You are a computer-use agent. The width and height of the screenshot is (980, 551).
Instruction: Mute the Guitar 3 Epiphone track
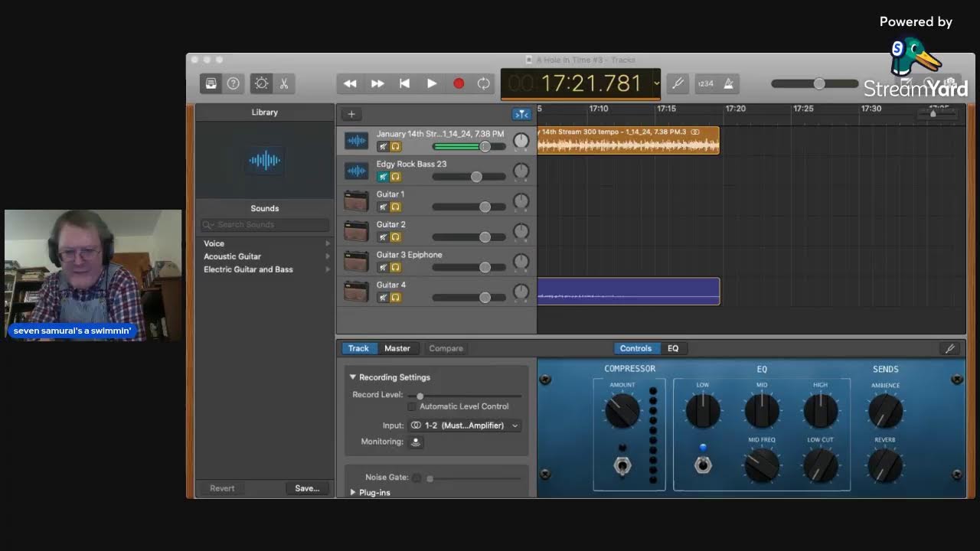point(383,267)
